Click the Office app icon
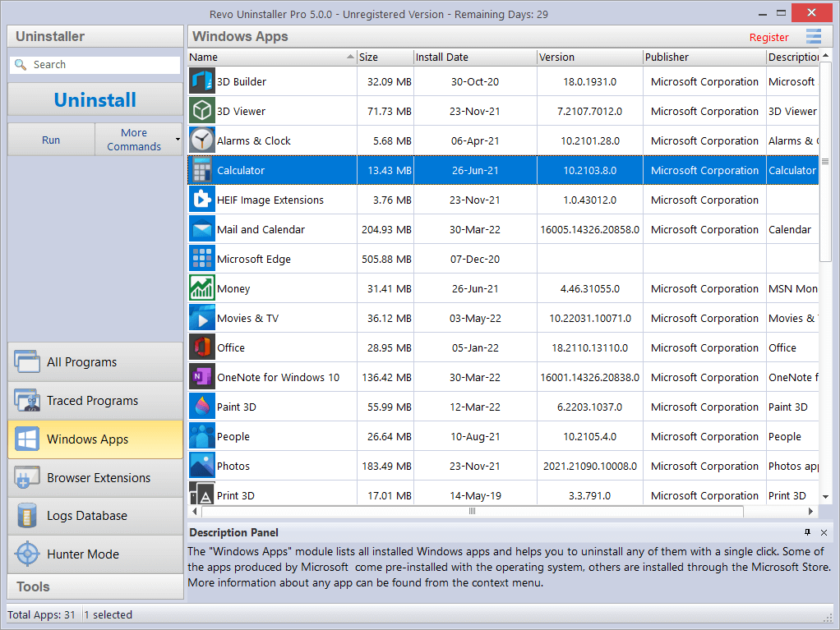The image size is (840, 630). click(x=202, y=347)
